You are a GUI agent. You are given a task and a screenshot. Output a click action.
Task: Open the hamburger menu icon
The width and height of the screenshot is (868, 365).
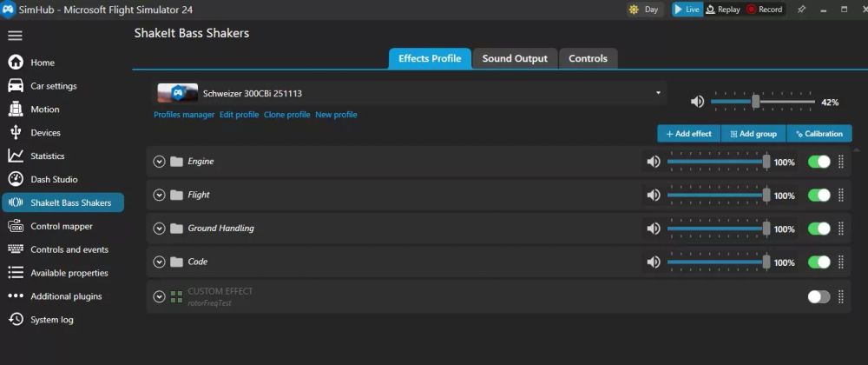15,36
